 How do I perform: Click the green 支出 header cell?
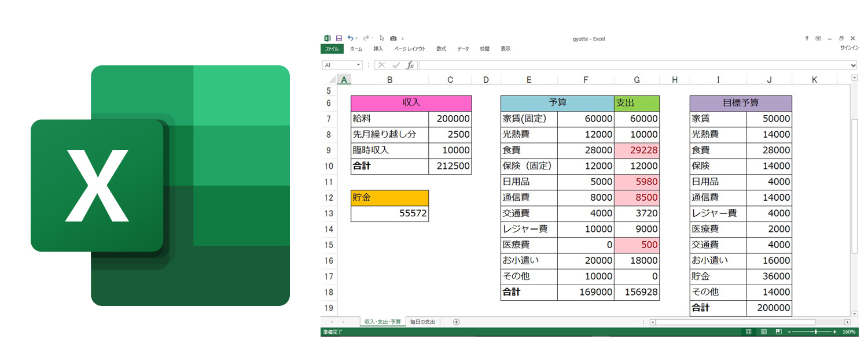click(637, 103)
